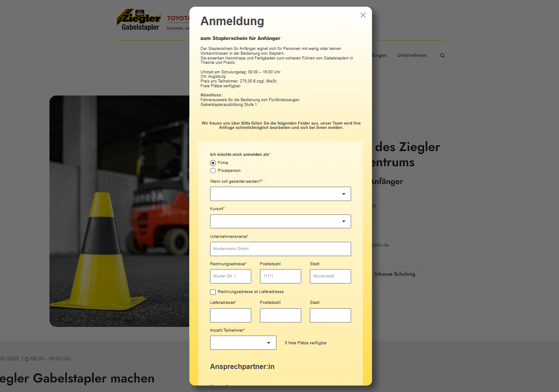Click the Stadt field for the billing address
Viewport: 559px width, 392px height.
coord(330,276)
